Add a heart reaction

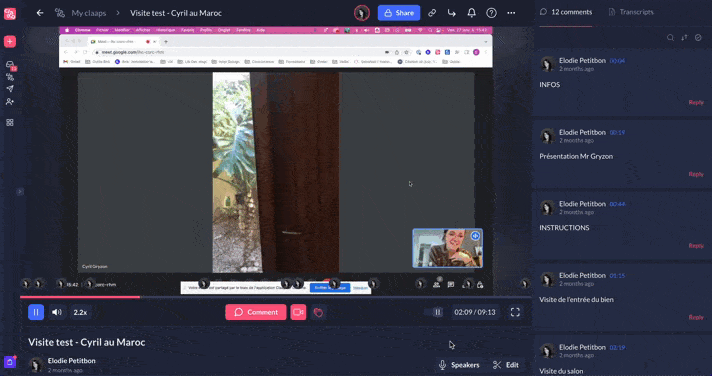(318, 312)
